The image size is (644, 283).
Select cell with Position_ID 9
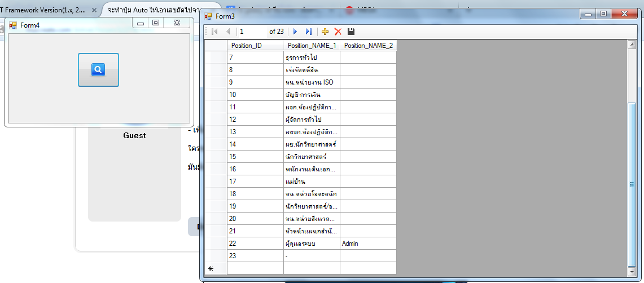pyautogui.click(x=255, y=82)
